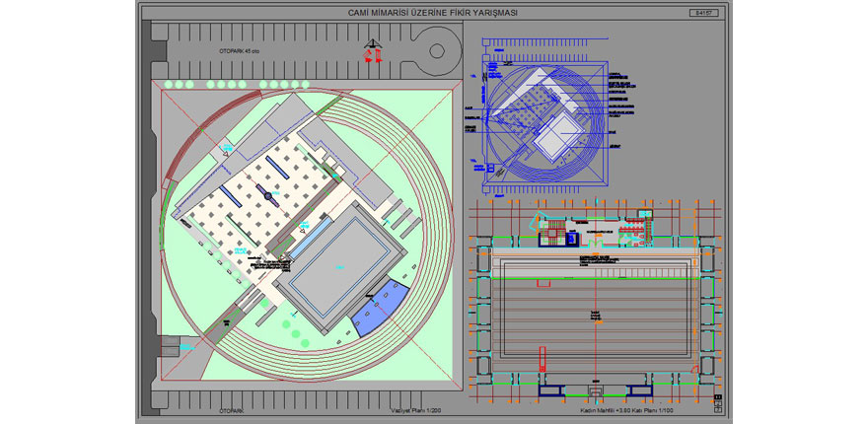Click the 'Vaziyet Planı 1/200' caption

(415, 411)
